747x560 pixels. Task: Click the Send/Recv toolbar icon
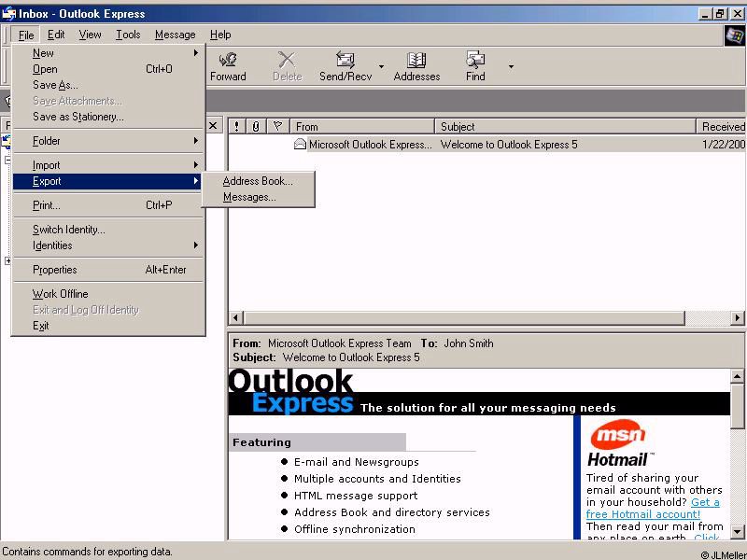click(345, 61)
